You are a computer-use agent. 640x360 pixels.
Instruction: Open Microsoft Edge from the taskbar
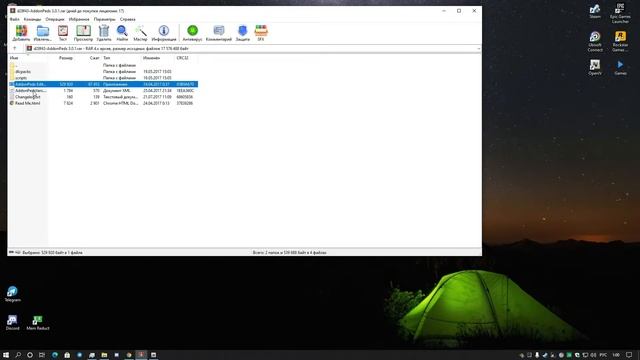tap(55, 355)
